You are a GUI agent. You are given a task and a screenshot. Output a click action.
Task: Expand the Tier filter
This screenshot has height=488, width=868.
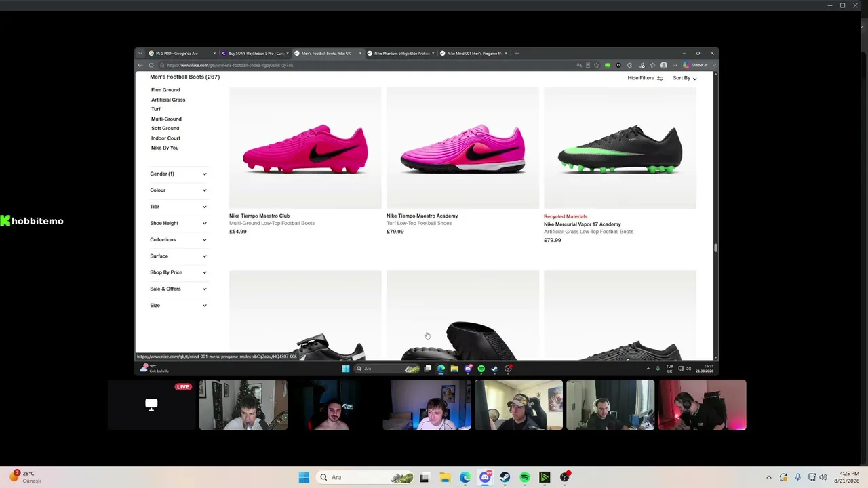pos(178,207)
